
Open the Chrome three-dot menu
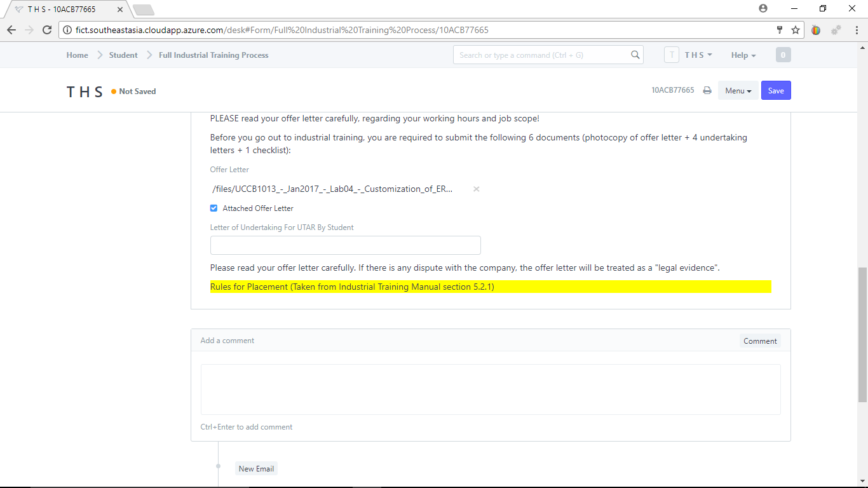[x=855, y=30]
